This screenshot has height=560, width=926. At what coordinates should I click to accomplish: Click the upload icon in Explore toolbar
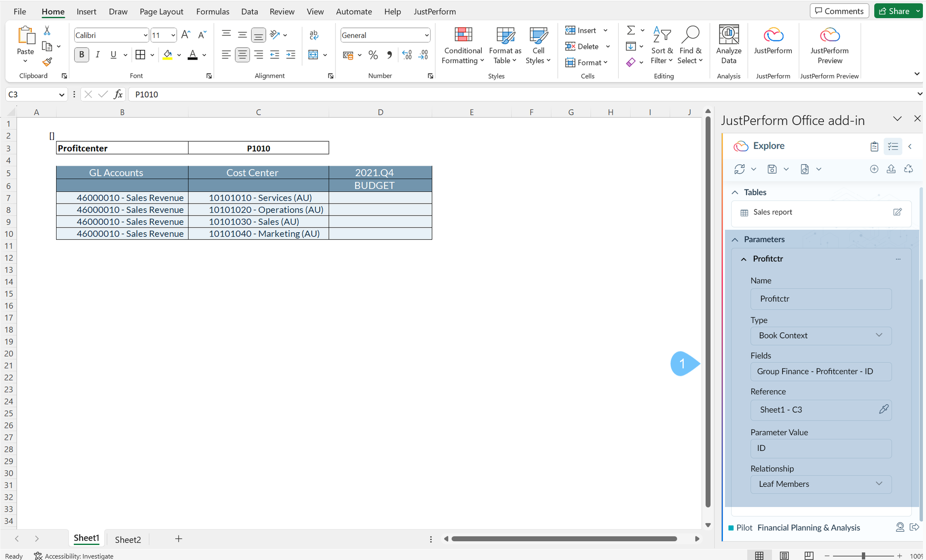pos(891,169)
